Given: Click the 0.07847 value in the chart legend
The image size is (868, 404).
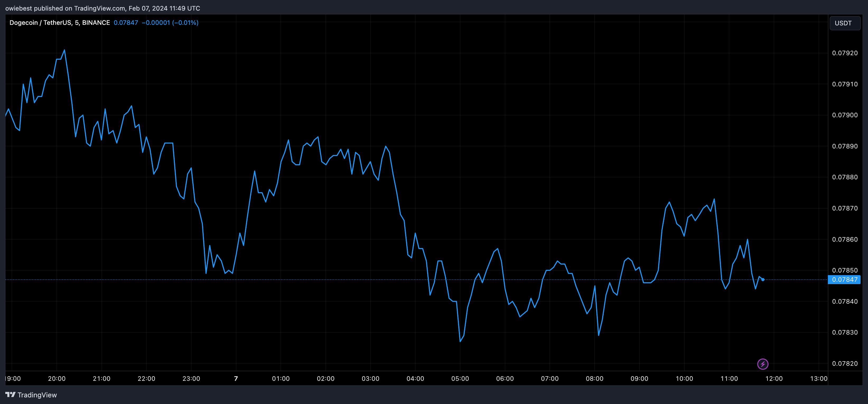Looking at the screenshot, I should [126, 22].
